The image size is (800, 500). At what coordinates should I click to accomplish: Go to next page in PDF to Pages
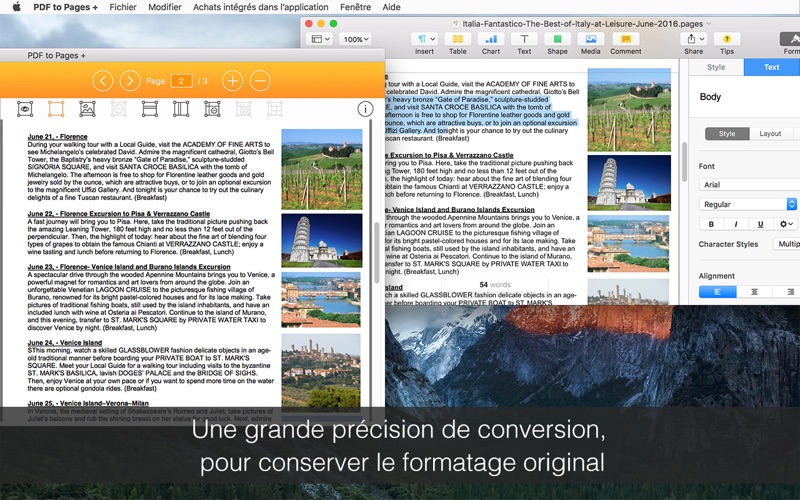(x=130, y=81)
